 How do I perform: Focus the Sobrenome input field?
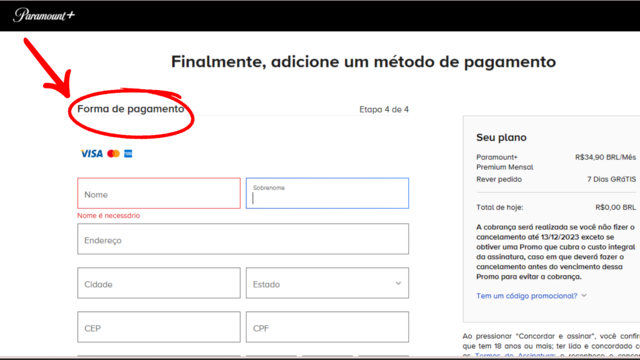(x=327, y=193)
